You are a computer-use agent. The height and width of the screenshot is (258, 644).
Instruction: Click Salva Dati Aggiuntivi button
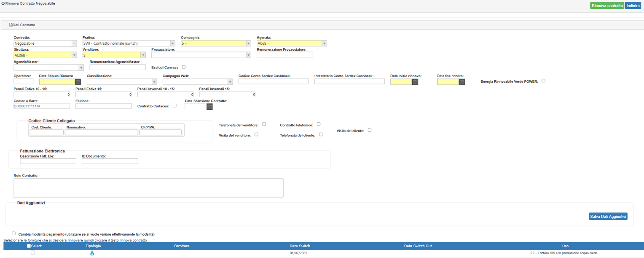608,217
